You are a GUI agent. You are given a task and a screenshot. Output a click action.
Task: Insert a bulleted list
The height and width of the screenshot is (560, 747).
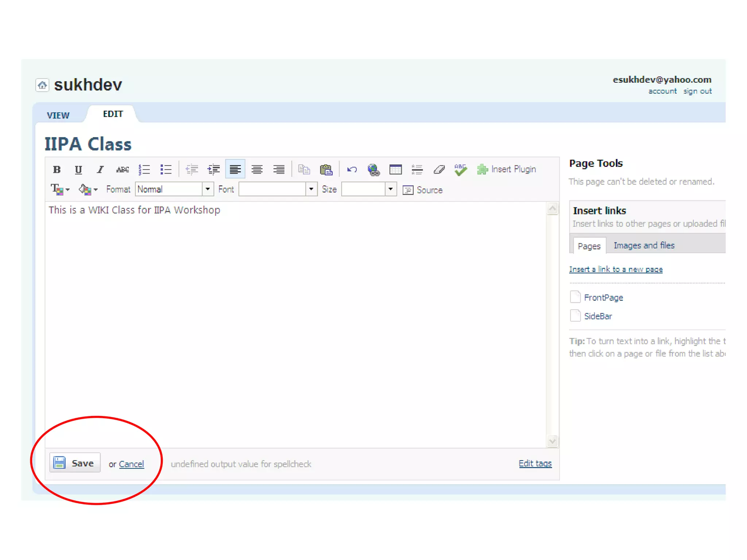tap(166, 170)
